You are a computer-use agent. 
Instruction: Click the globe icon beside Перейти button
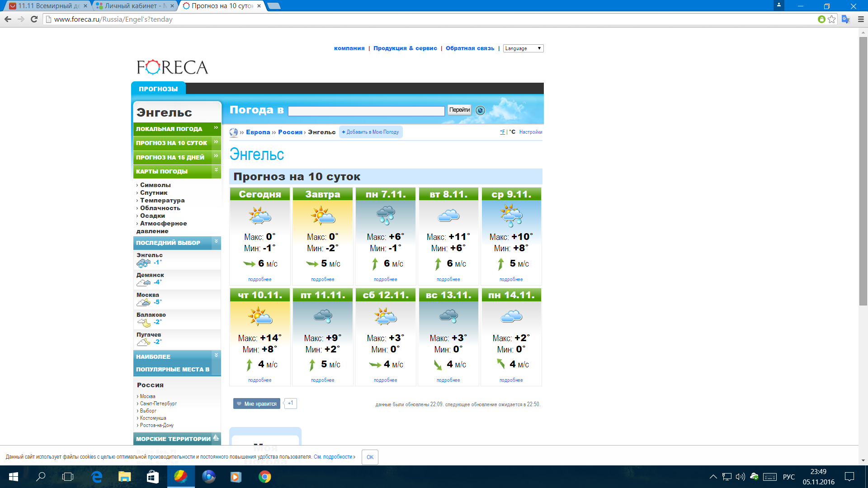(480, 110)
